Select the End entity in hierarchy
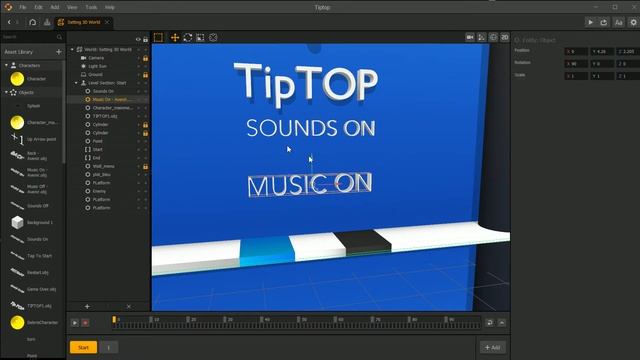The image size is (640, 360). point(96,158)
